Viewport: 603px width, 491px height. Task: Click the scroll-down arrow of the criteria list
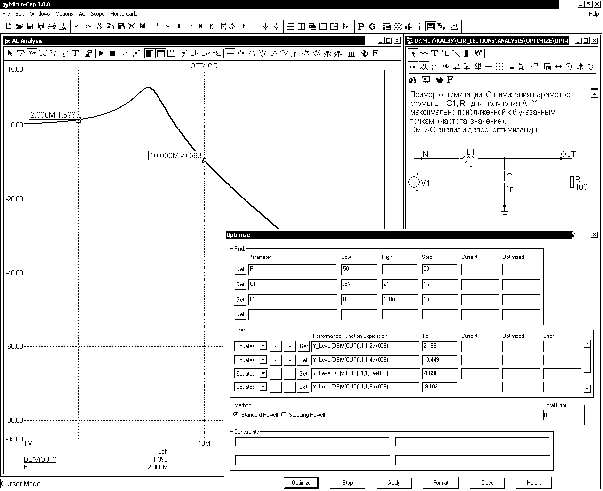tap(587, 389)
